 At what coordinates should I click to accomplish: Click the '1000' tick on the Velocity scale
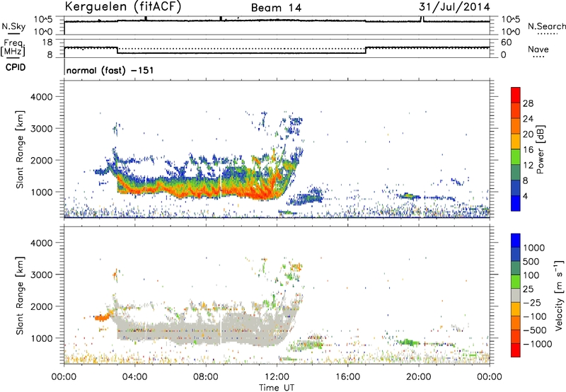tap(533, 248)
